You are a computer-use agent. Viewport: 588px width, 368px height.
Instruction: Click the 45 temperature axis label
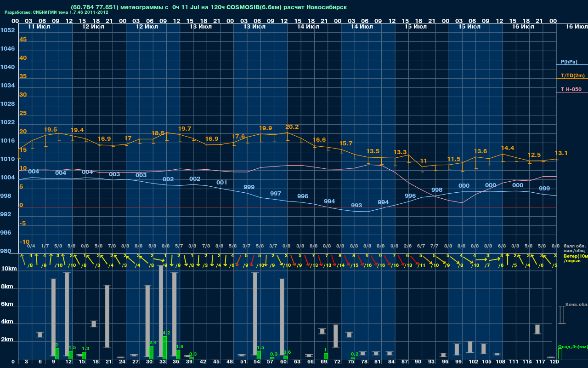(x=23, y=40)
